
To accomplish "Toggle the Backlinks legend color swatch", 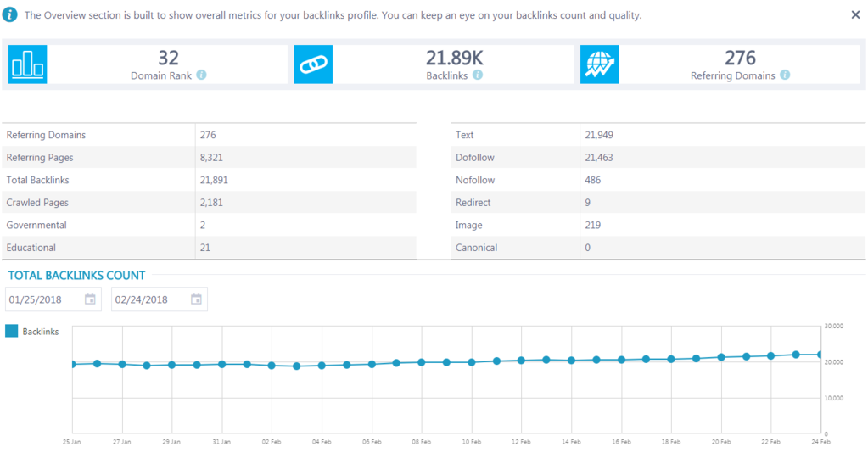I will click(12, 331).
